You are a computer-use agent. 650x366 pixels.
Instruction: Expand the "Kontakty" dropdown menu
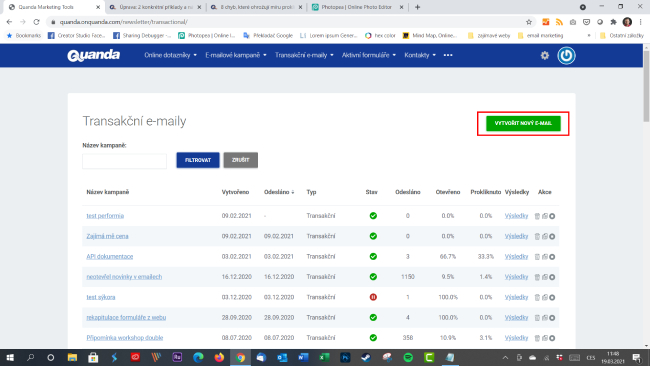pos(420,55)
